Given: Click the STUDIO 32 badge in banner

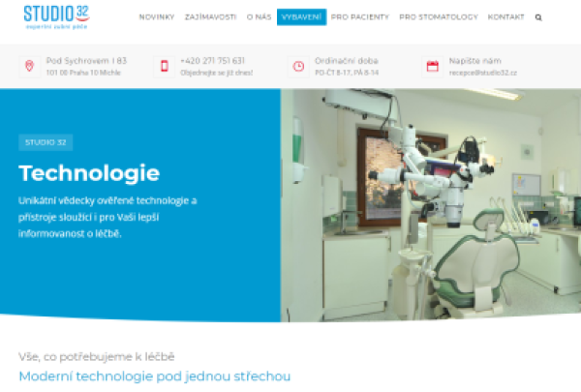Looking at the screenshot, I should pos(46,142).
